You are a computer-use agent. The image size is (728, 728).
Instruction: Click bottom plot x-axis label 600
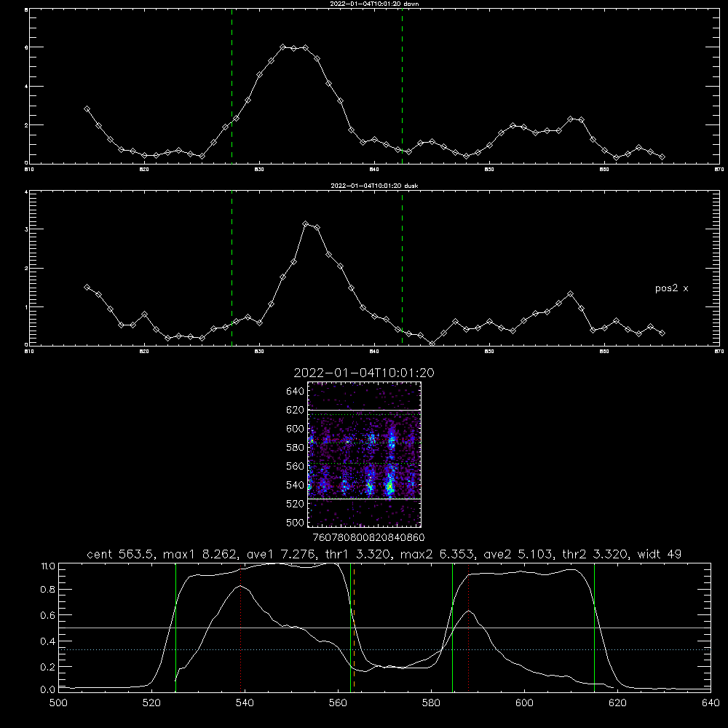(x=524, y=703)
